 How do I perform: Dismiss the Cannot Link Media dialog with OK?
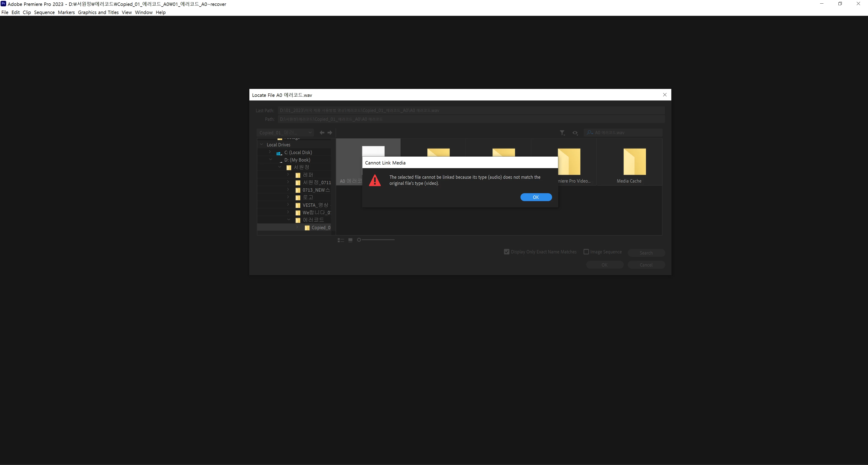point(536,197)
